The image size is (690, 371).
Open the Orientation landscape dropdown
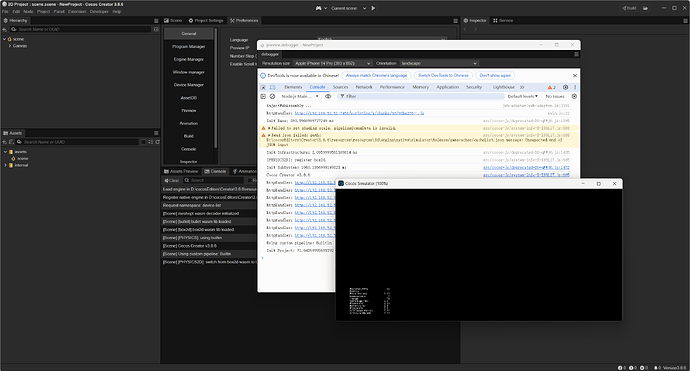(439, 63)
